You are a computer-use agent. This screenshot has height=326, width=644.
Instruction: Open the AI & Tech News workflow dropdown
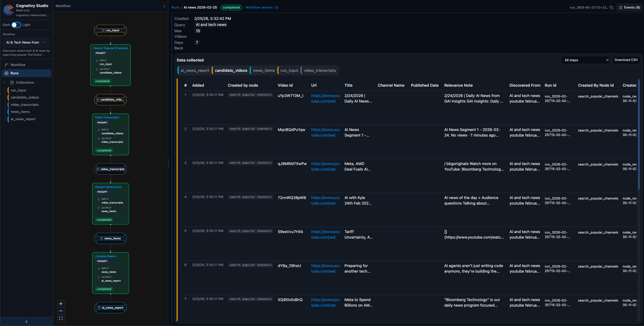tap(26, 42)
